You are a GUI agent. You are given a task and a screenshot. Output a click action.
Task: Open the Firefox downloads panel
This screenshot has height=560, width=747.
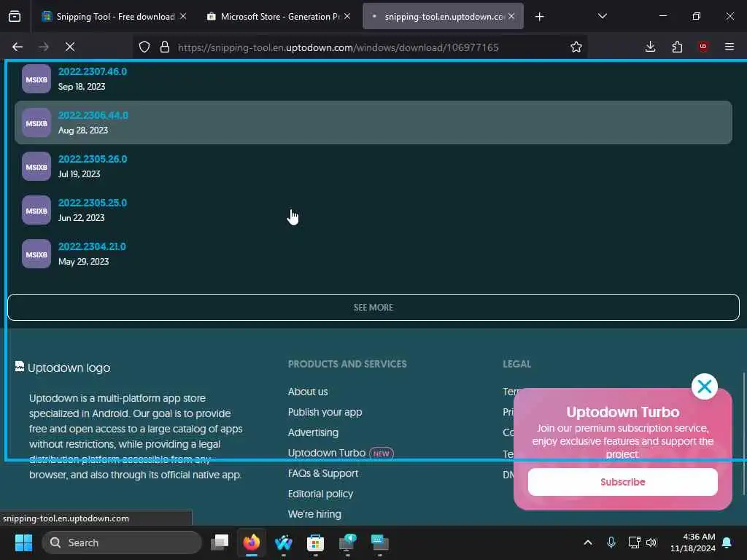[650, 47]
